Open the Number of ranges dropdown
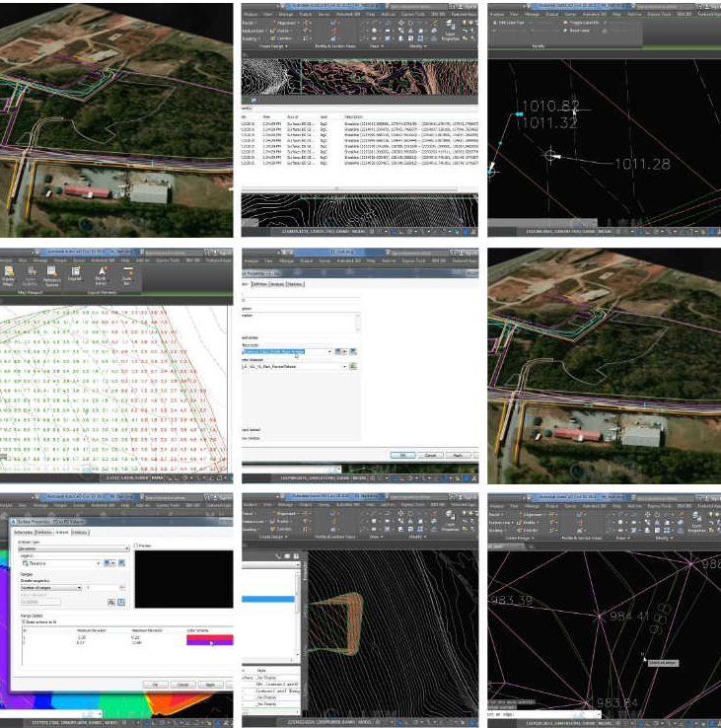This screenshot has width=721, height=728. pos(78,587)
